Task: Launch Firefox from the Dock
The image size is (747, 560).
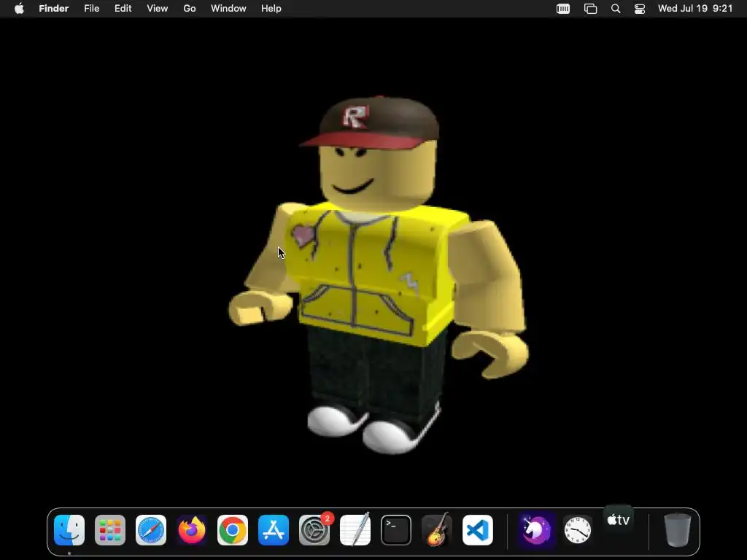Action: click(x=192, y=530)
